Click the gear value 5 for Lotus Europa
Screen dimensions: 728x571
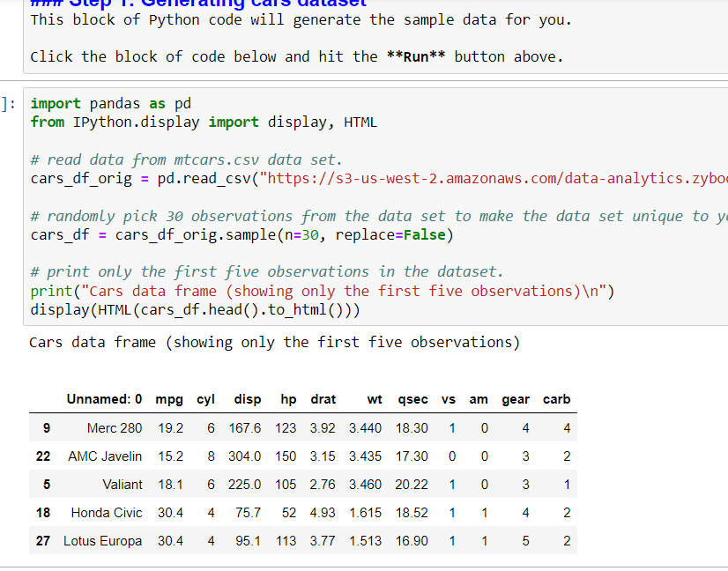point(525,541)
